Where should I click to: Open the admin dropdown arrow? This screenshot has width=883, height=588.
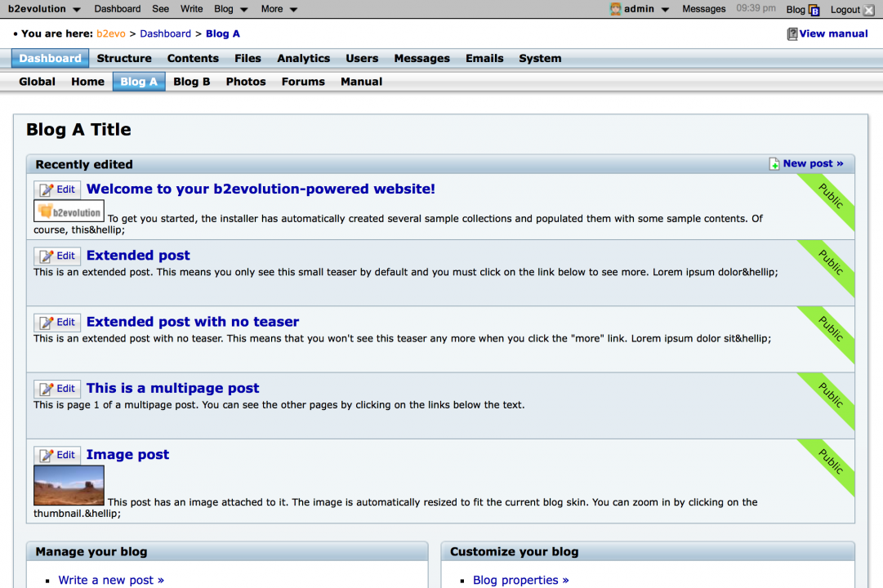tap(665, 10)
